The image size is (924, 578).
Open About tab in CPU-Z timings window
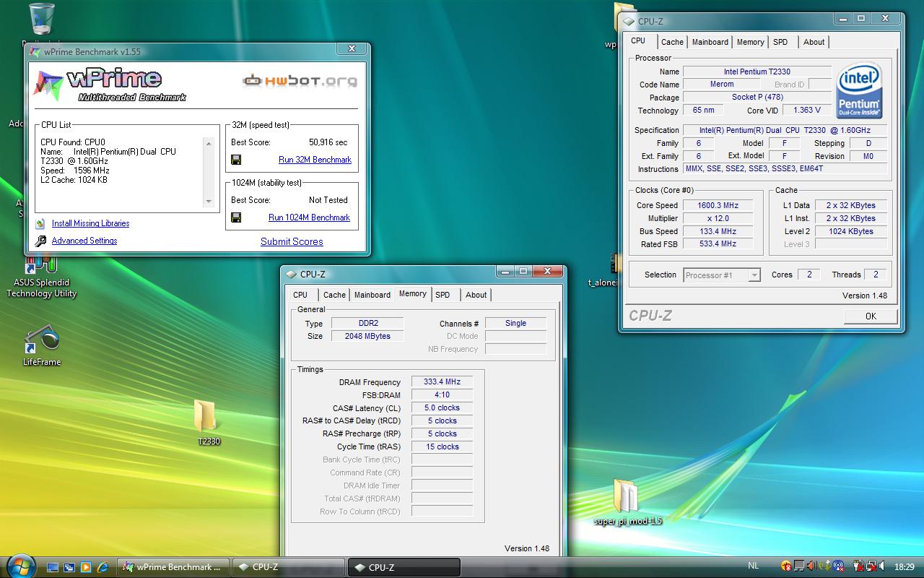tap(476, 295)
